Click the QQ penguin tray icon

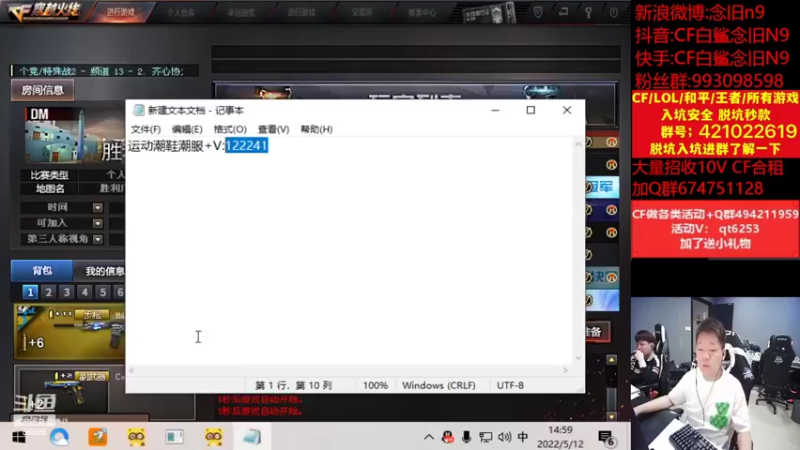447,437
